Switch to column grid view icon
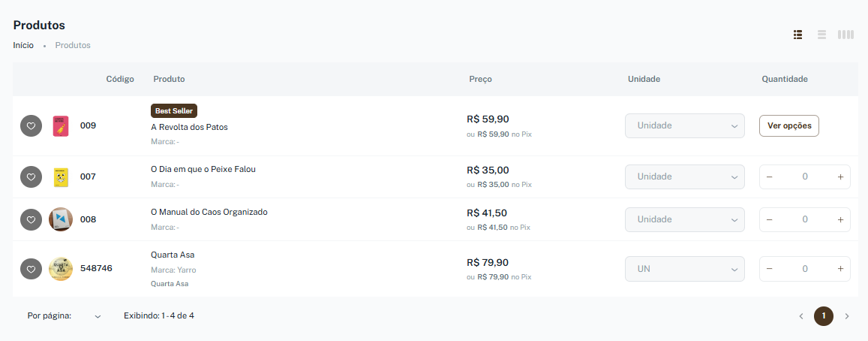Screen dimensions: 868x341 pyautogui.click(x=845, y=35)
